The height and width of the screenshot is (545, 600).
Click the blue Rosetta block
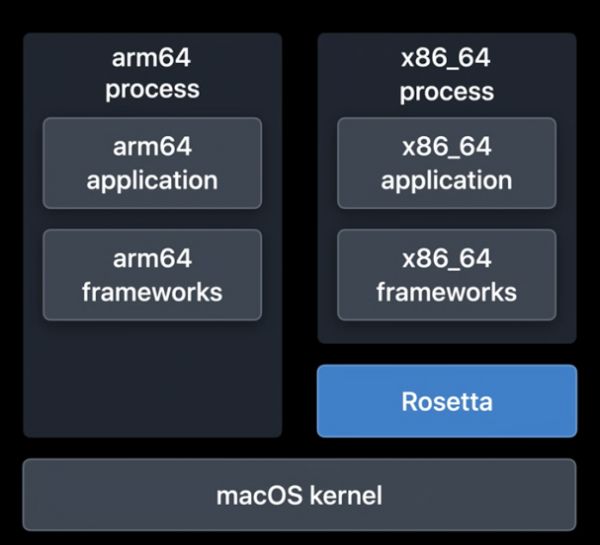[x=446, y=401]
